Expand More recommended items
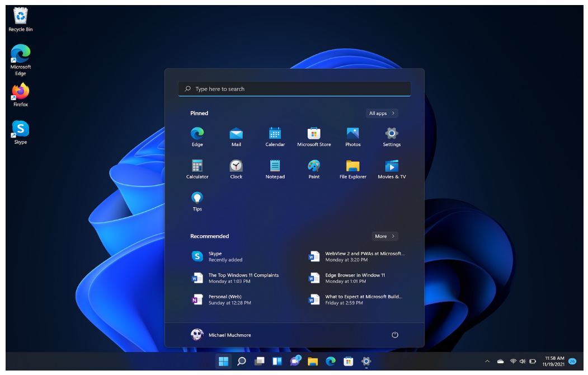This screenshot has height=375, width=588. 385,236
